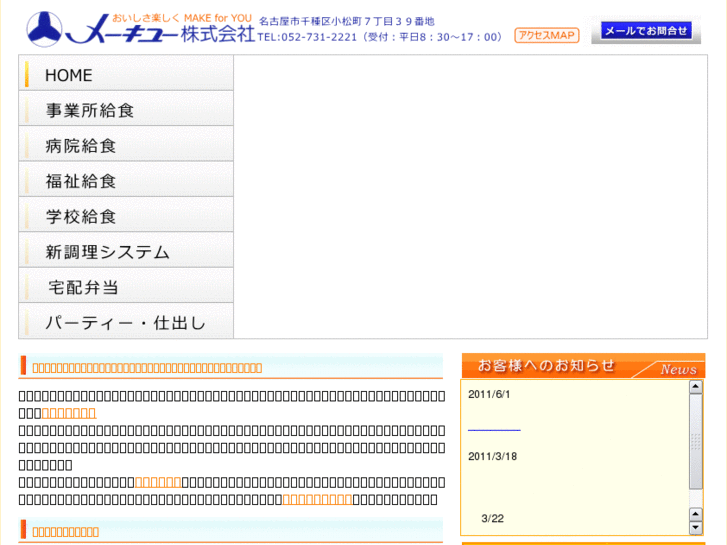This screenshot has width=727, height=545.
Task: Open the 病院給食 menu item
Action: 126,144
